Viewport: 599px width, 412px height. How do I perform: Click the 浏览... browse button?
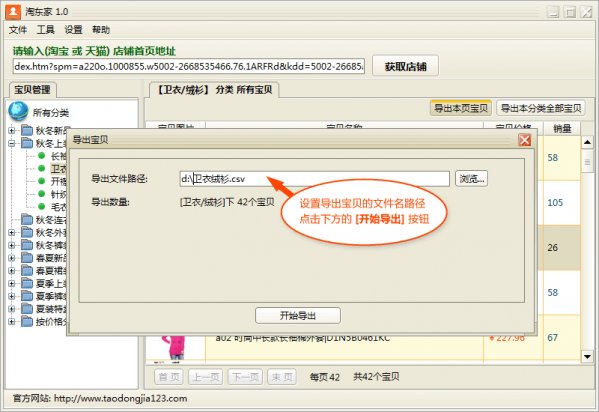(x=471, y=178)
